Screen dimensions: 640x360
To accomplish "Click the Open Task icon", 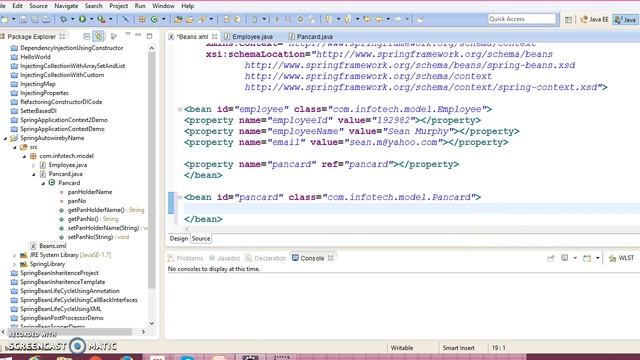I will pyautogui.click(x=189, y=19).
